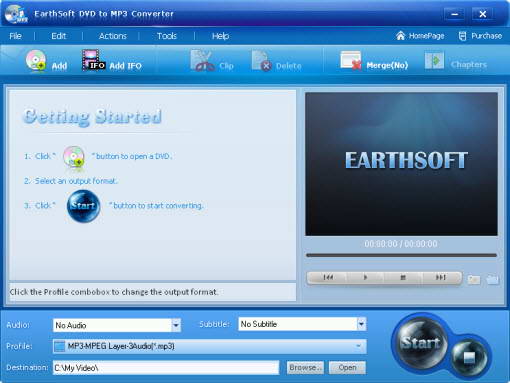Click the preview playback progress slider

point(401,255)
